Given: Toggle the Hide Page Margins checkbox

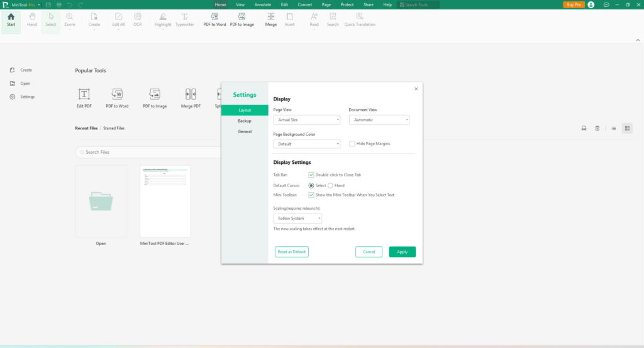Looking at the screenshot, I should (352, 144).
